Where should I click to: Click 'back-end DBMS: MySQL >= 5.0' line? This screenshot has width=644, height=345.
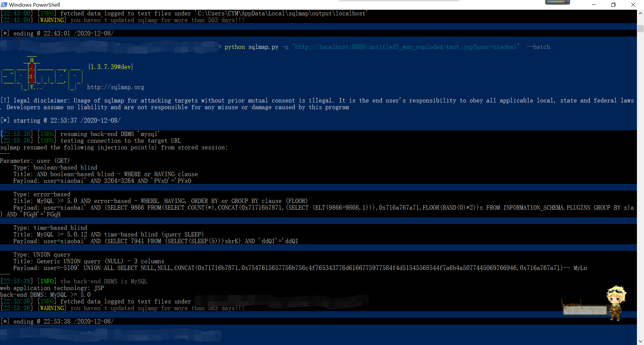[x=45, y=295]
